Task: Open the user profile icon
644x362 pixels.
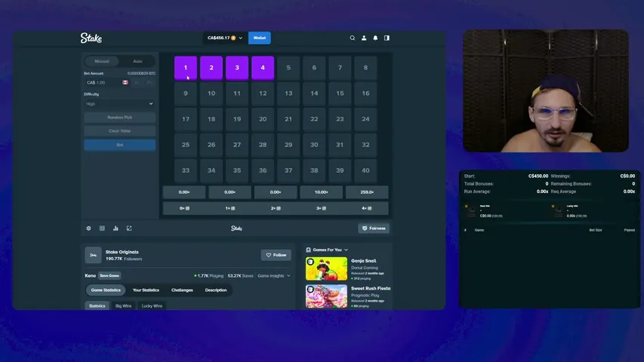Action: (x=364, y=38)
